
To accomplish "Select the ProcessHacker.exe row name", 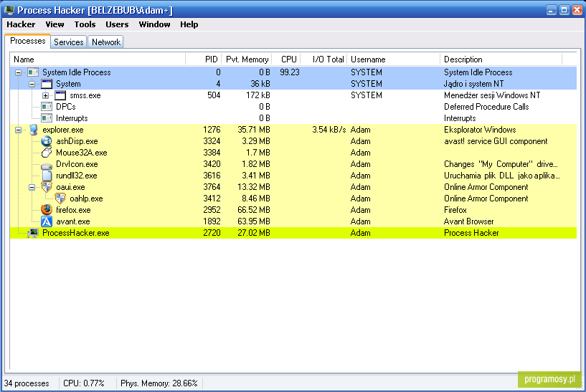I will [x=76, y=233].
